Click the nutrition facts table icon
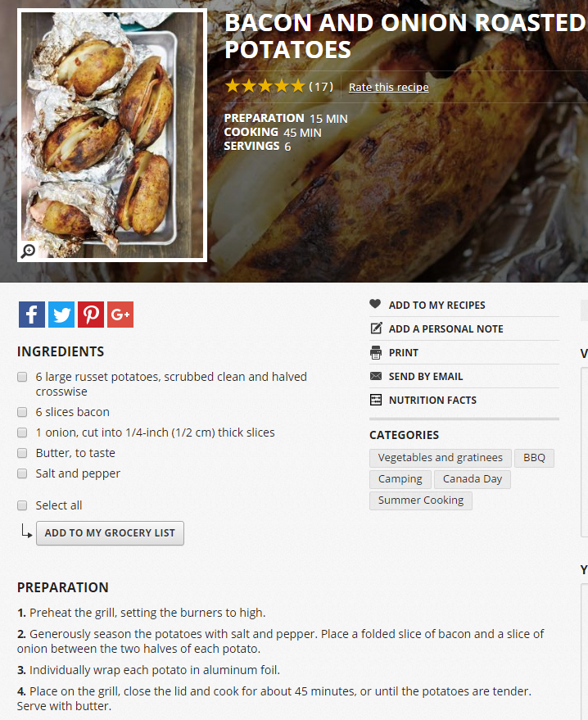Viewport: 588px width, 720px height. click(375, 400)
